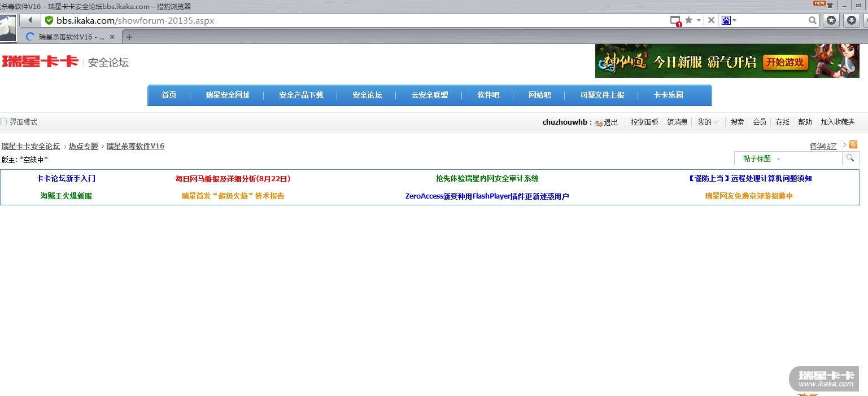Open downloads with down-arrow toolbar button
The height and width of the screenshot is (396, 868).
[852, 20]
